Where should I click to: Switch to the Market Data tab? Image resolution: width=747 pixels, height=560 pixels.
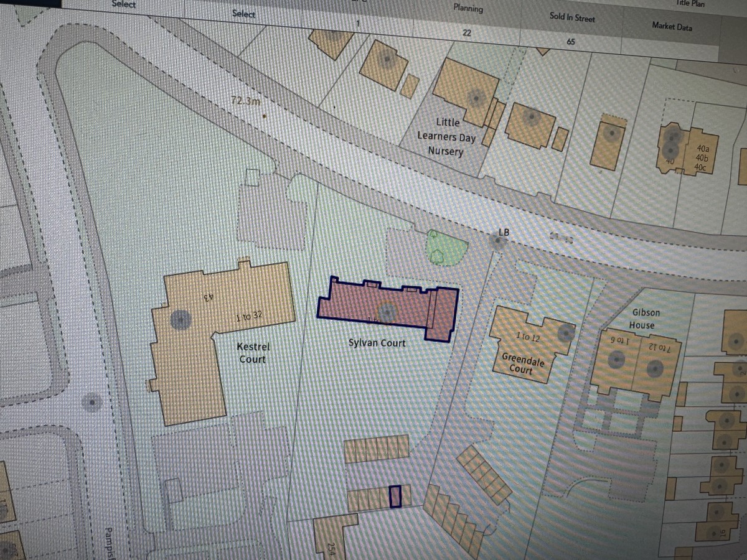[672, 27]
